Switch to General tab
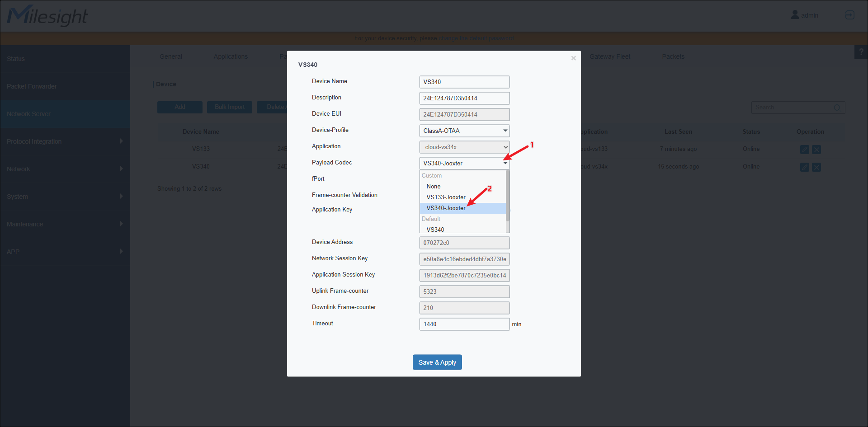Screen dimensions: 868x427 pos(171,56)
